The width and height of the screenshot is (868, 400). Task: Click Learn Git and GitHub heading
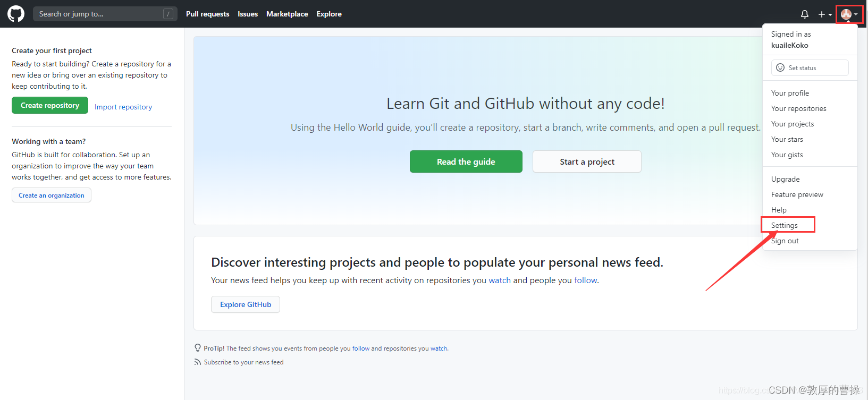526,103
